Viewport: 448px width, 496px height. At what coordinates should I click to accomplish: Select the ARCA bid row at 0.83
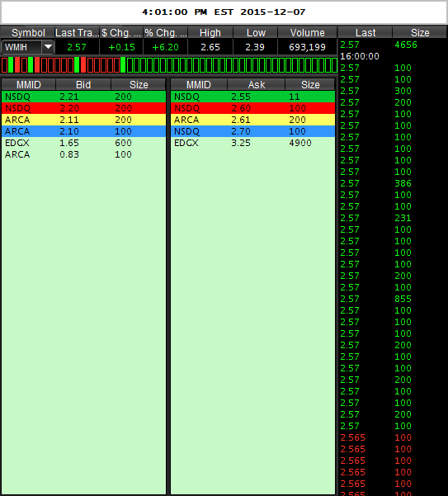pyautogui.click(x=83, y=154)
